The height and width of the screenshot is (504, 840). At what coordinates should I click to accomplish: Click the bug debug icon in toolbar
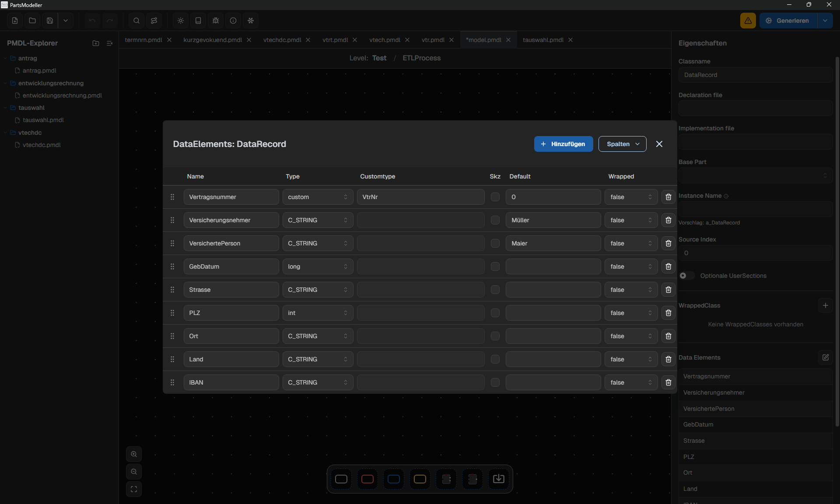(x=216, y=21)
